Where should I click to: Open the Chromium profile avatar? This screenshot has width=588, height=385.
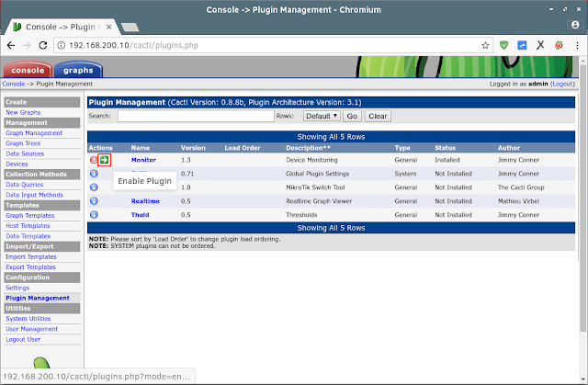pos(575,25)
